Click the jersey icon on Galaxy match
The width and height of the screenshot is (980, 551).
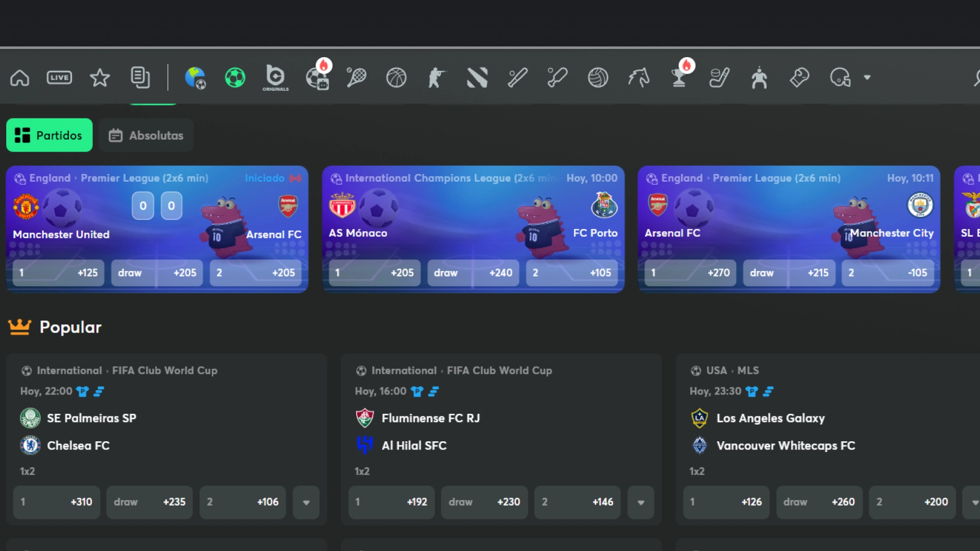pyautogui.click(x=751, y=391)
